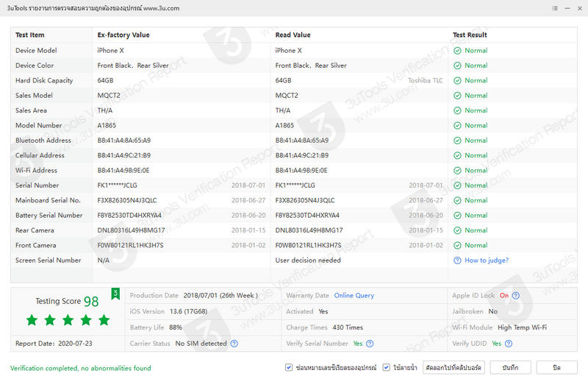Click the Apple ID Lock On status
The height and width of the screenshot is (387, 588).
tap(504, 296)
